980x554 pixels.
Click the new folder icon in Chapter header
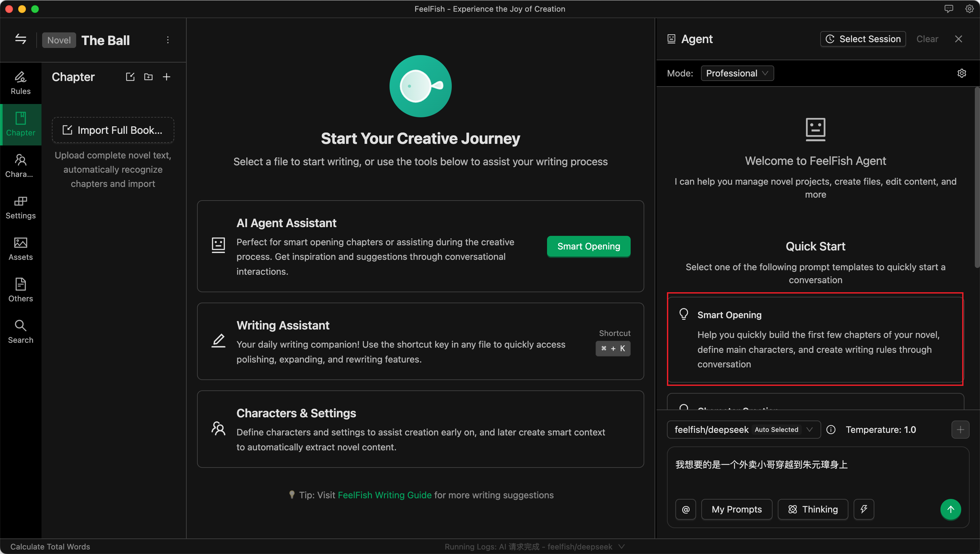[x=148, y=77]
